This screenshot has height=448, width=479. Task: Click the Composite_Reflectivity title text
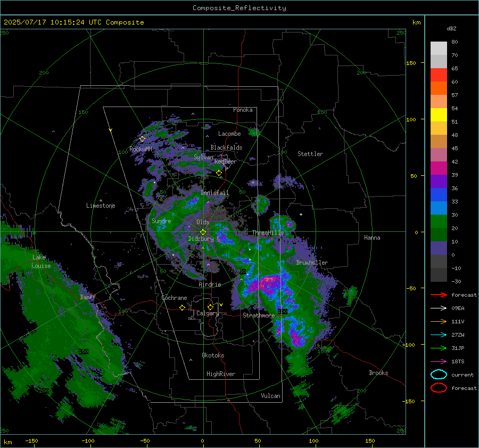240,8
